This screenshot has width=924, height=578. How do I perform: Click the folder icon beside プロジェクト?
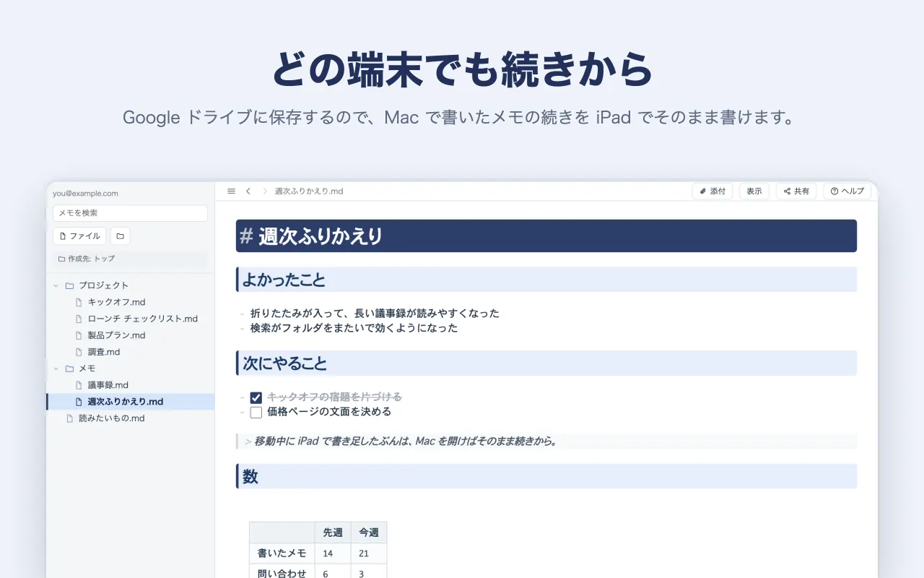69,285
